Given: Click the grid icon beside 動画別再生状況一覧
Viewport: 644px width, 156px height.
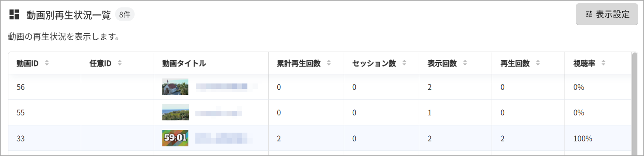Looking at the screenshot, I should (x=14, y=14).
